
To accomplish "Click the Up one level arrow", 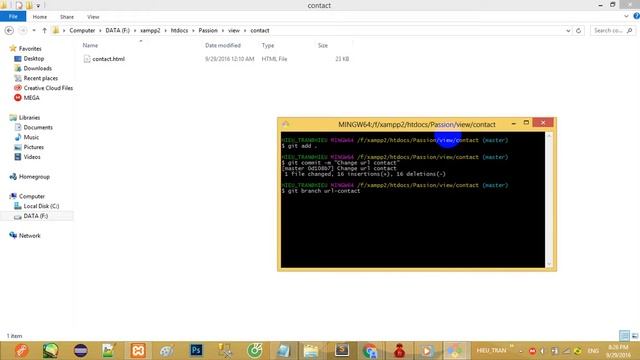I will 44,31.
